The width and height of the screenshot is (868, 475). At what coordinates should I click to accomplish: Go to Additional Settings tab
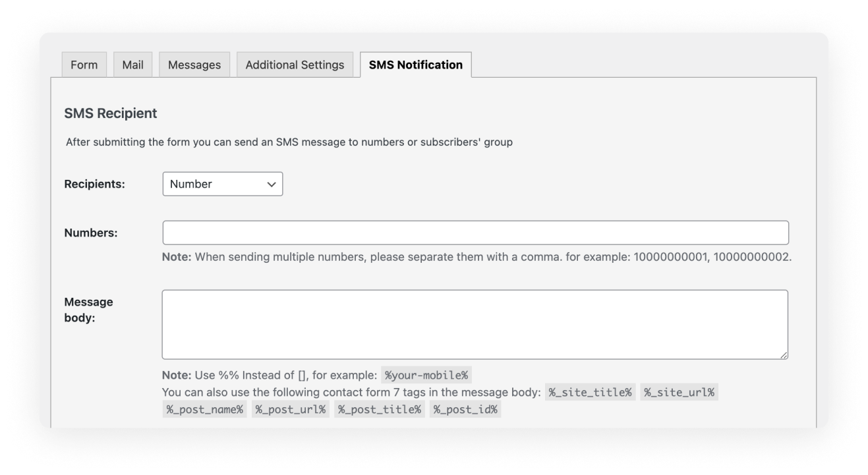[x=295, y=65]
